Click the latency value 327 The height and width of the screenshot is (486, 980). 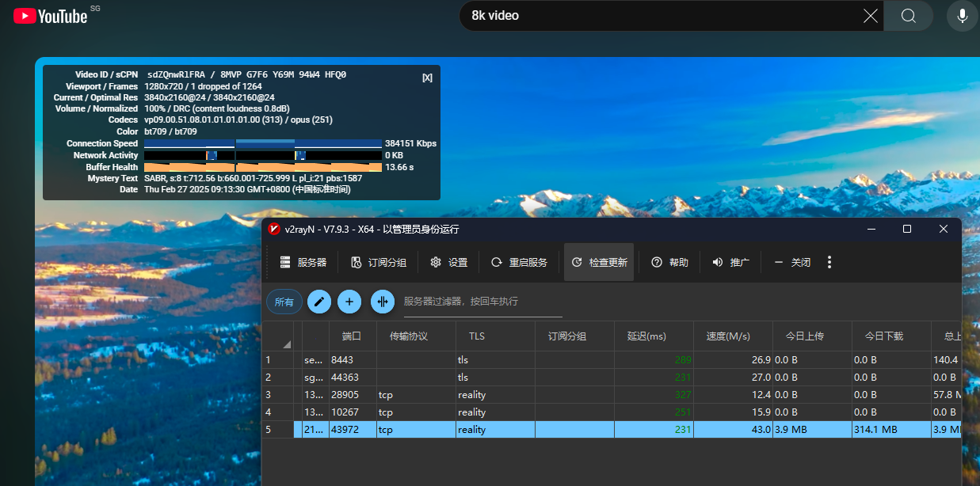(x=682, y=394)
